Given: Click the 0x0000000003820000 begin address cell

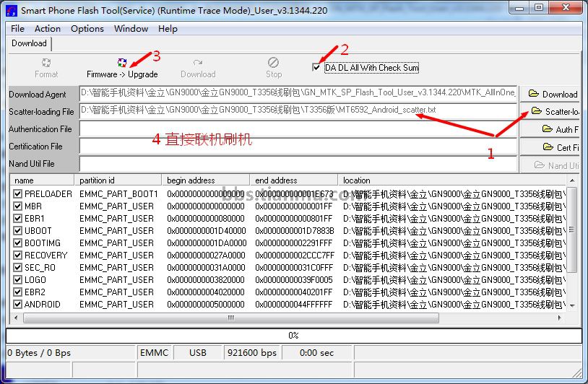Looking at the screenshot, I should tap(206, 279).
